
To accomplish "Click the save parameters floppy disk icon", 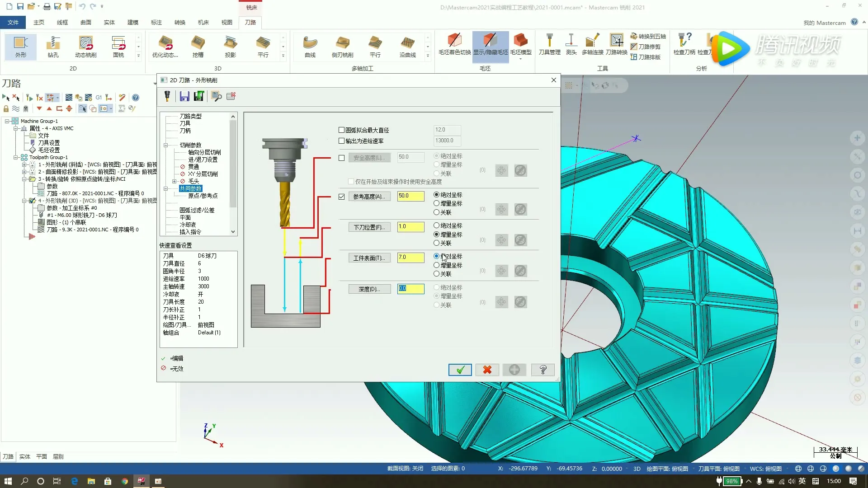I will 184,96.
